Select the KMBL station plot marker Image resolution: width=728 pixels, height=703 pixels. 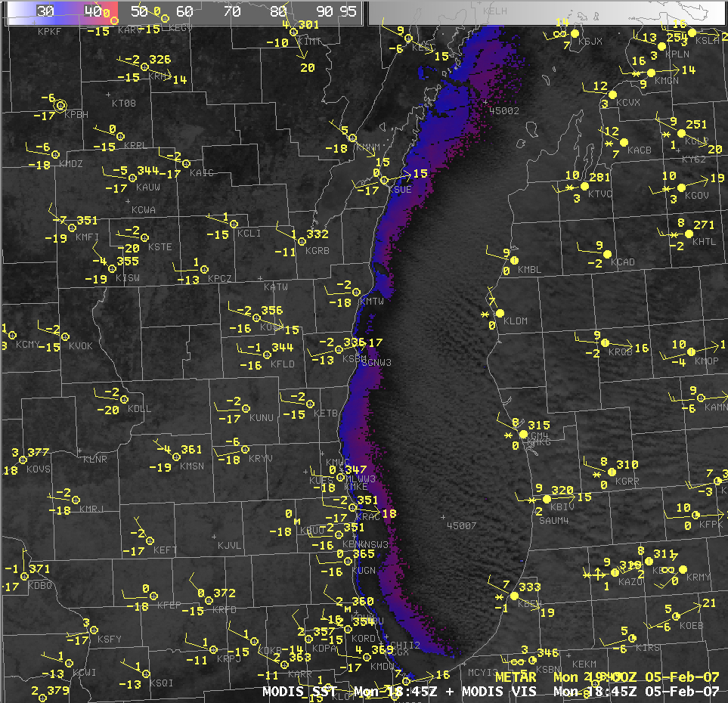(x=514, y=259)
